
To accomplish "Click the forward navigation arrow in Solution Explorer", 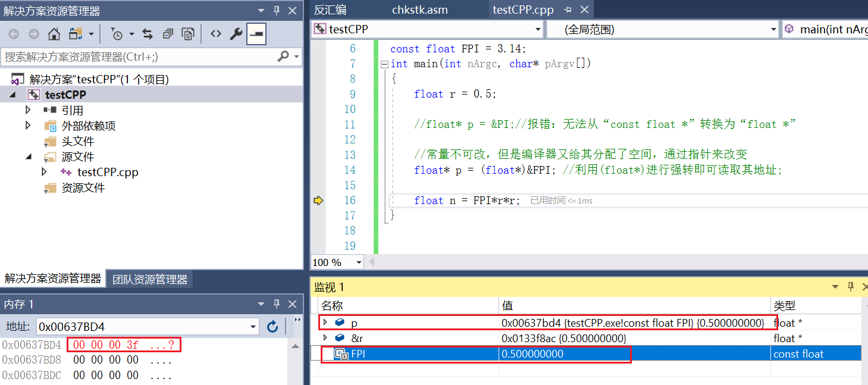I will click(33, 33).
